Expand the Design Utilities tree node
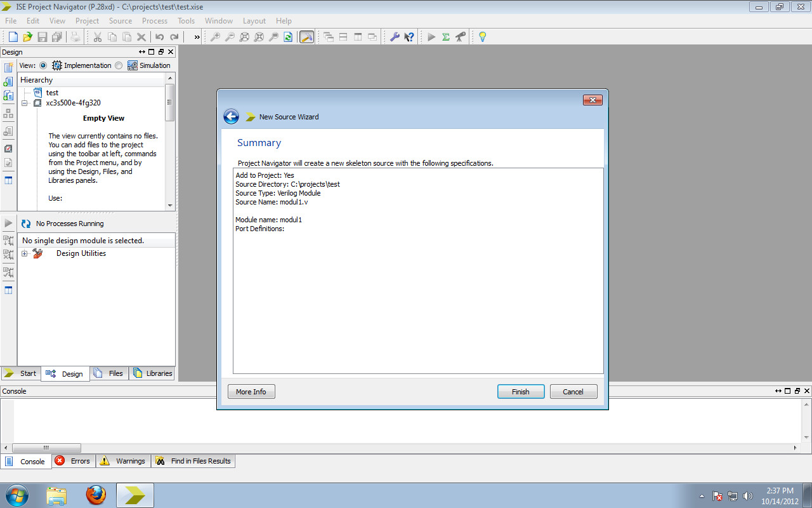This screenshot has height=508, width=812. point(24,253)
